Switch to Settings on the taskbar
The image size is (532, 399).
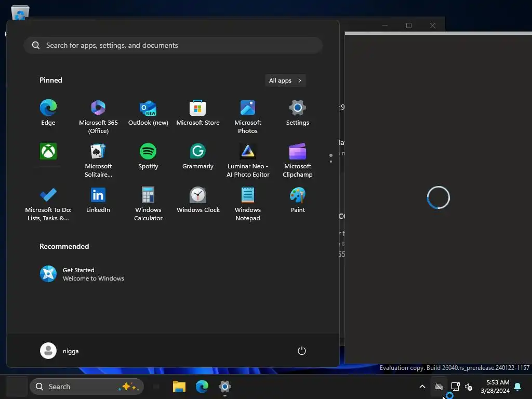coord(224,387)
